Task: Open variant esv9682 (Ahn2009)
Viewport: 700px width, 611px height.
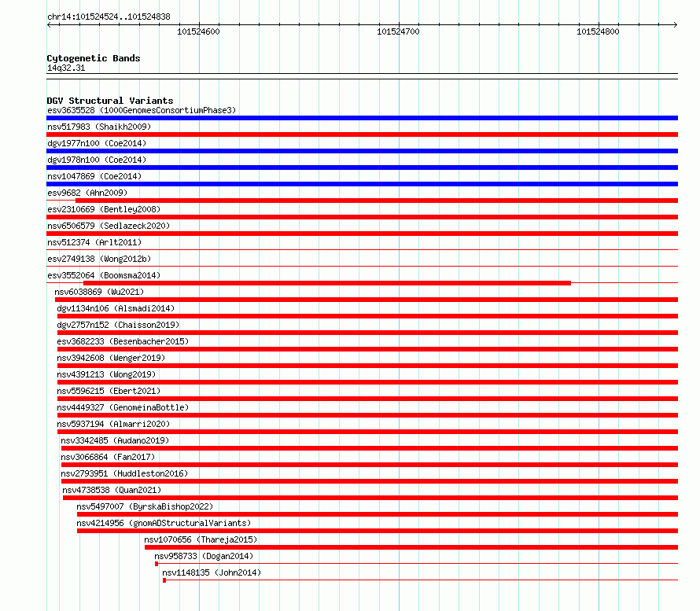Action: pyautogui.click(x=87, y=193)
